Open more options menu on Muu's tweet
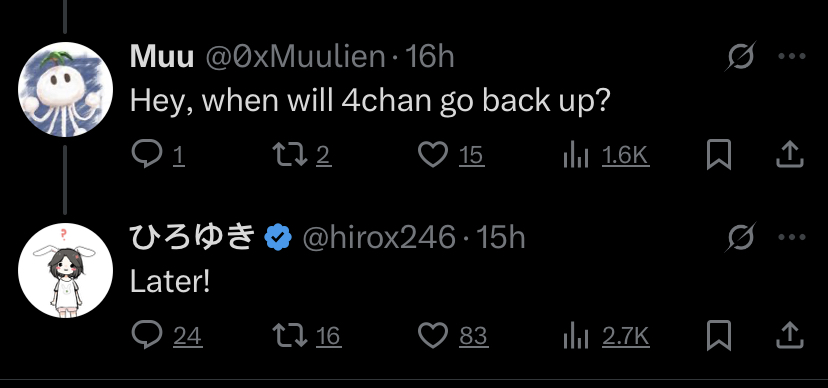The width and height of the screenshot is (828, 388). coord(792,56)
